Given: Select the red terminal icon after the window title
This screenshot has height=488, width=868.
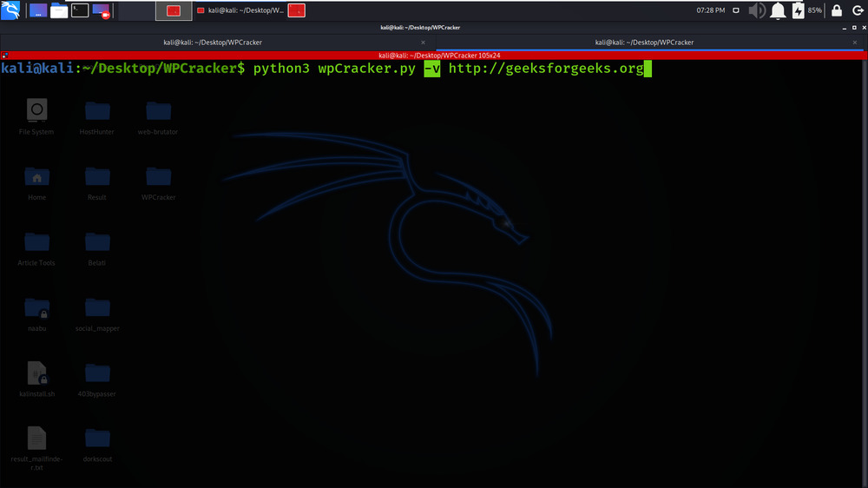Looking at the screenshot, I should pos(297,10).
